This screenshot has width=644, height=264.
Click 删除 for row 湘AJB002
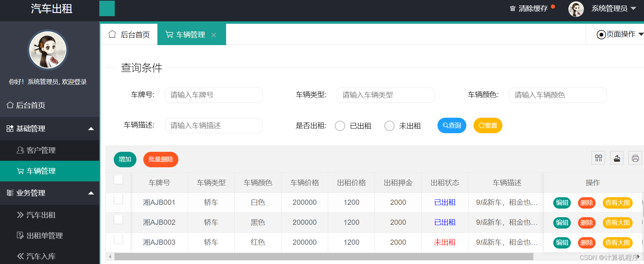coord(587,223)
